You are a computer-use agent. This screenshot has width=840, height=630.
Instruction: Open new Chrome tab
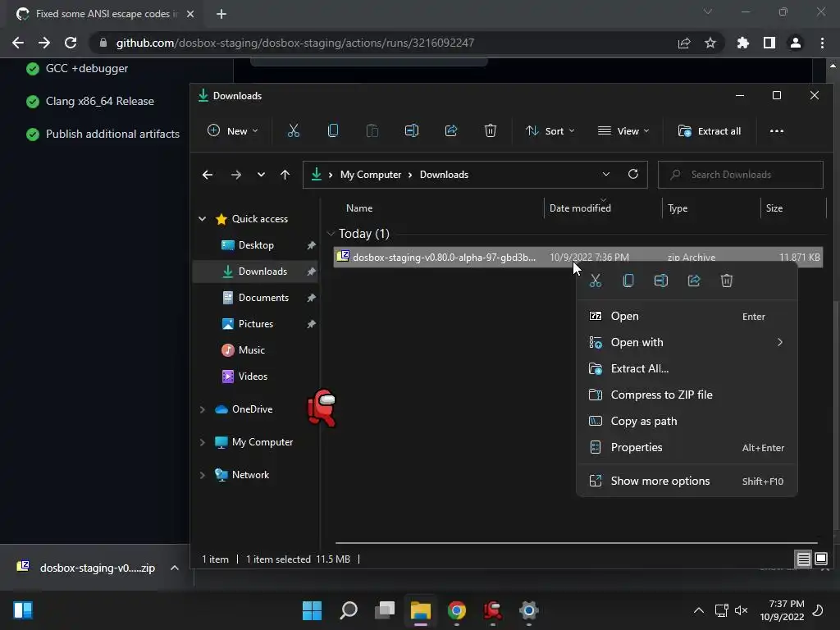(221, 14)
